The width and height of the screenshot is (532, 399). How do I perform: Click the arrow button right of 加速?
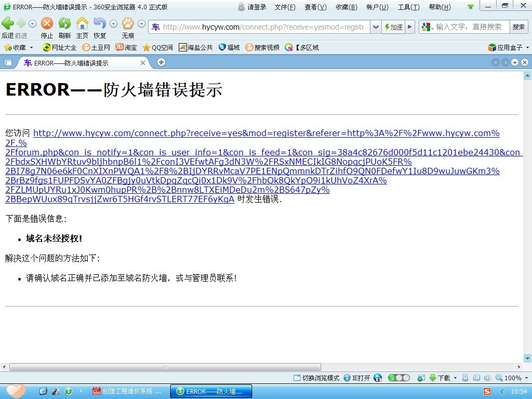click(x=410, y=27)
